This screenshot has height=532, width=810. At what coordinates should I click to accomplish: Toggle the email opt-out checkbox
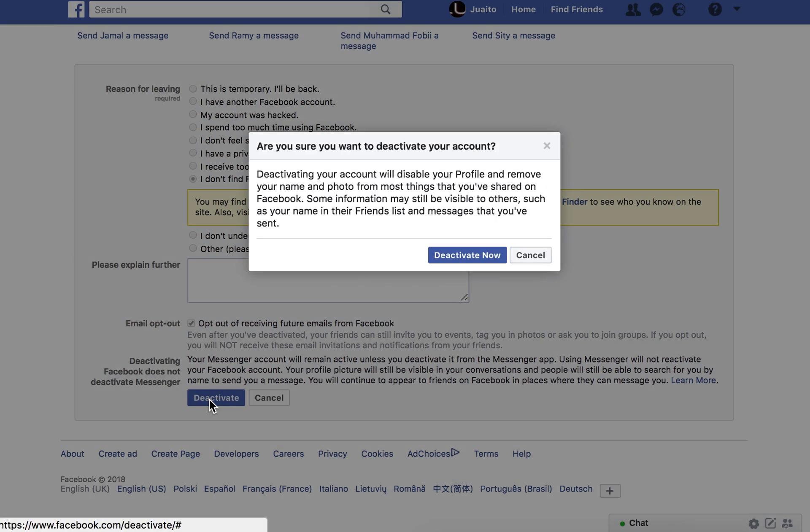(x=190, y=323)
